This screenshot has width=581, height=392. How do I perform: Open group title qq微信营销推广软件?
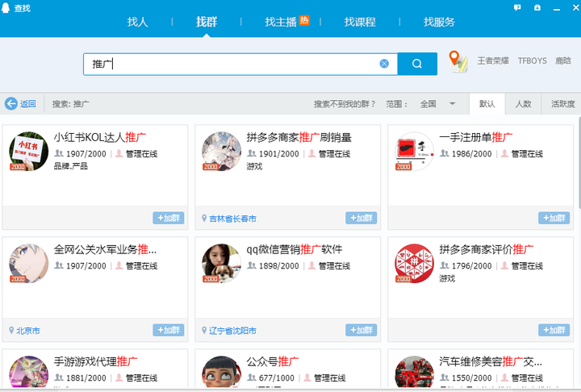coord(295,249)
